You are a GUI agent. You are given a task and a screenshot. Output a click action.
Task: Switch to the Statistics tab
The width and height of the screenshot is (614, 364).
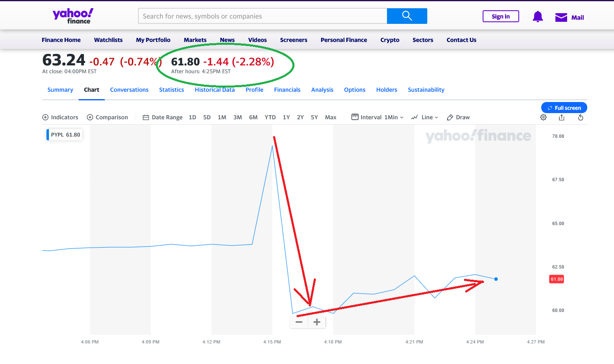point(171,90)
